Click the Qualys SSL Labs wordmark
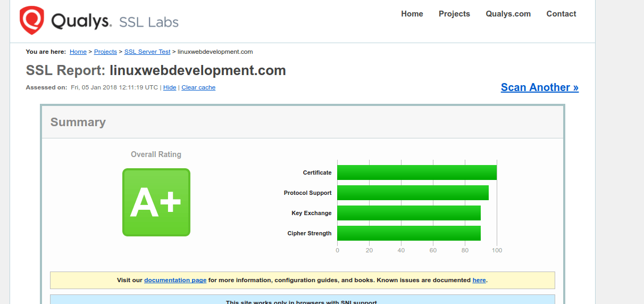Image resolution: width=644 pixels, height=304 pixels. tap(115, 21)
